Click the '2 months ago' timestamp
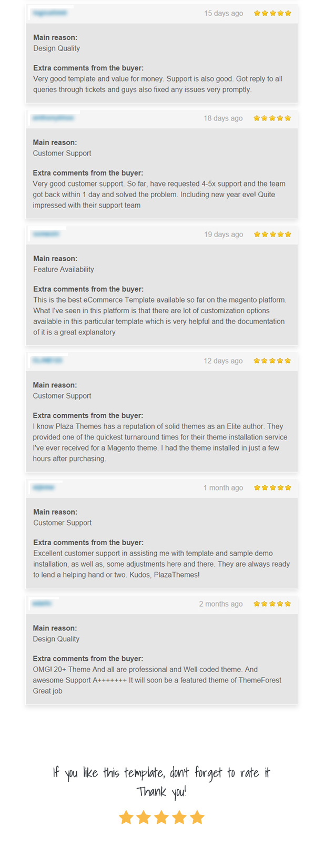The width and height of the screenshot is (324, 868). pyautogui.click(x=221, y=604)
